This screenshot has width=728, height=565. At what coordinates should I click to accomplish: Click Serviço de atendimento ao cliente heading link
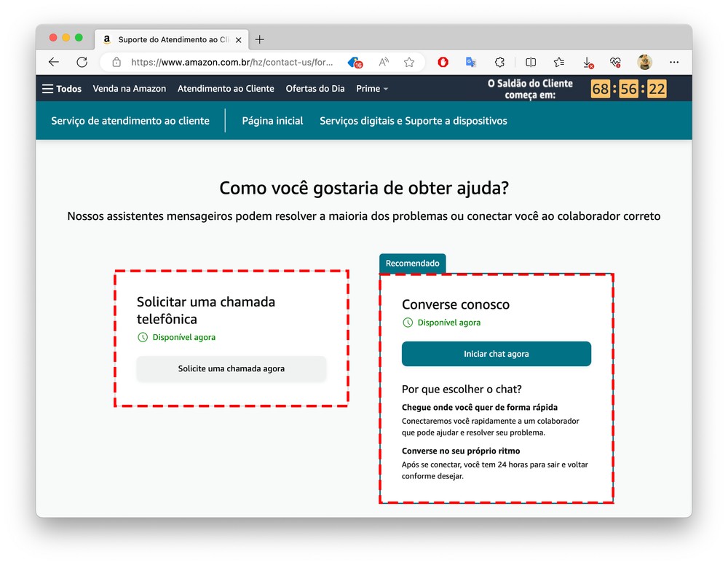coord(130,121)
